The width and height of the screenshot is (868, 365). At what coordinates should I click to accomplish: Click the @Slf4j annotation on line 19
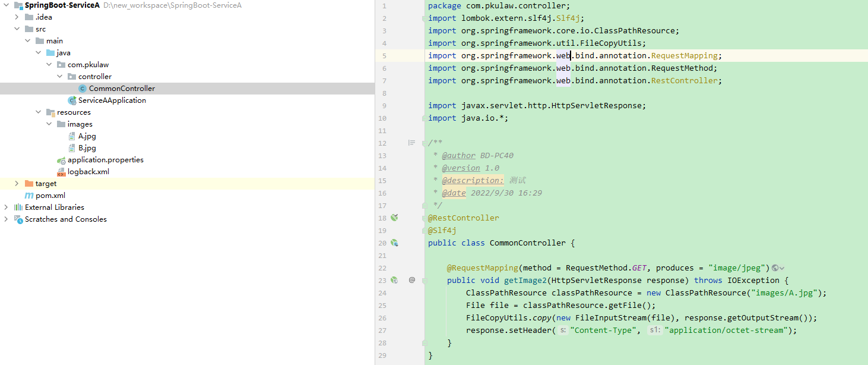442,231
